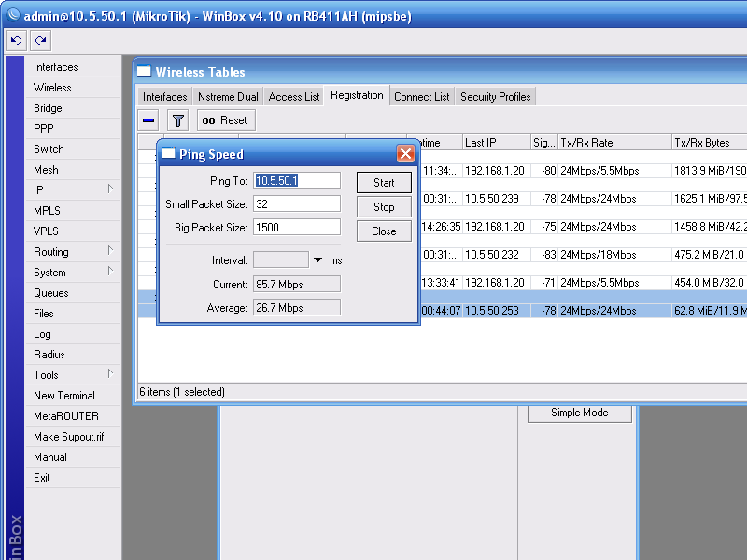This screenshot has height=560, width=747.
Task: Open Bridge in the sidebar menu
Action: click(73, 108)
